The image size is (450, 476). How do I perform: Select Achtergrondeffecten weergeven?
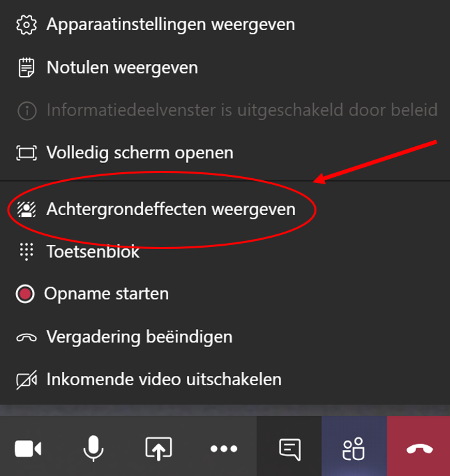click(x=225, y=210)
